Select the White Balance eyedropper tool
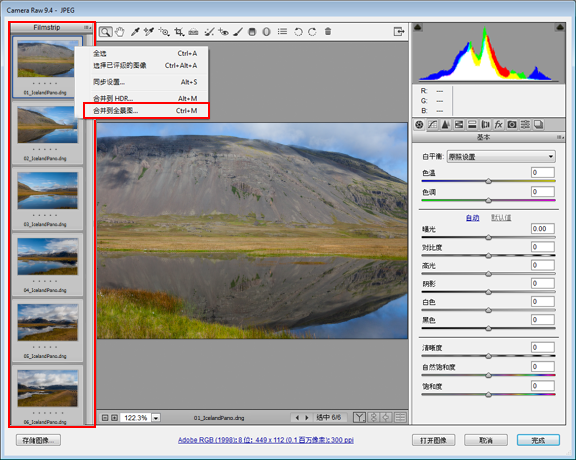The height and width of the screenshot is (460, 576). click(x=135, y=32)
